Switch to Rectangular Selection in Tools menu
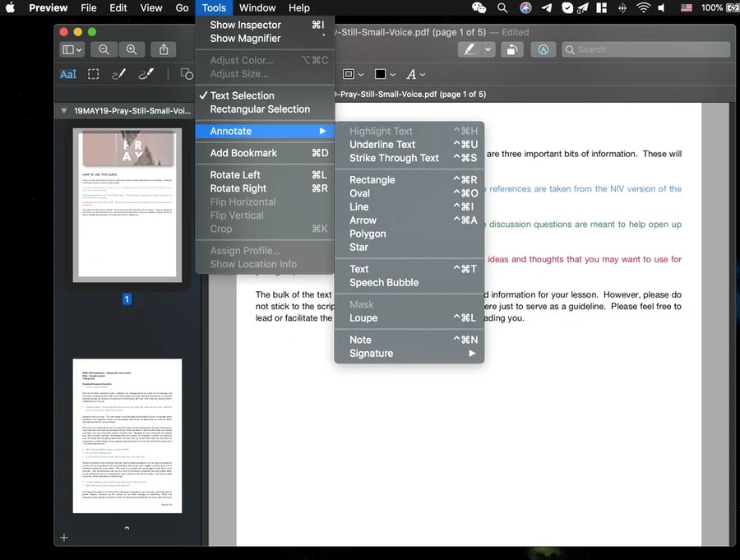Image resolution: width=740 pixels, height=560 pixels. pyautogui.click(x=260, y=109)
